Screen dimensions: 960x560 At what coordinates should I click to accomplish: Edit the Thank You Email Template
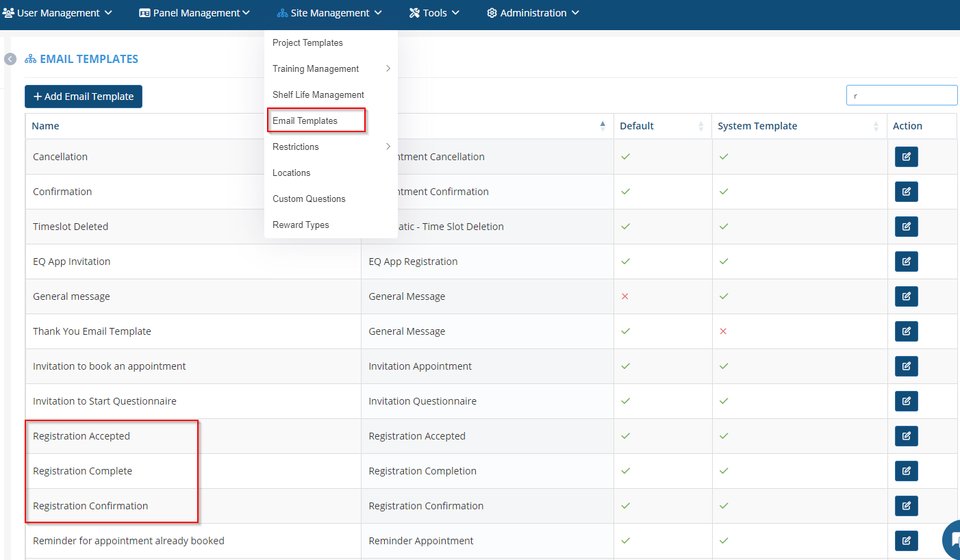click(906, 331)
